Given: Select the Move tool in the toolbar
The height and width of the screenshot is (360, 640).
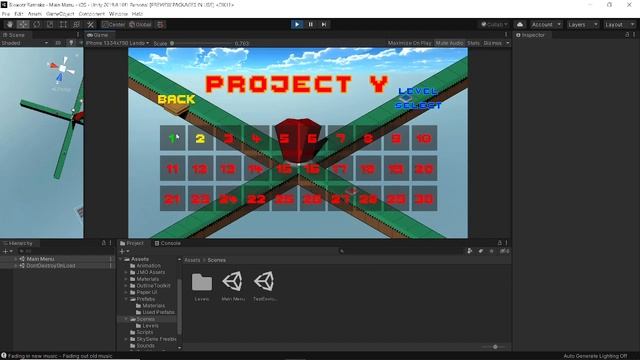Looking at the screenshot, I should point(23,24).
